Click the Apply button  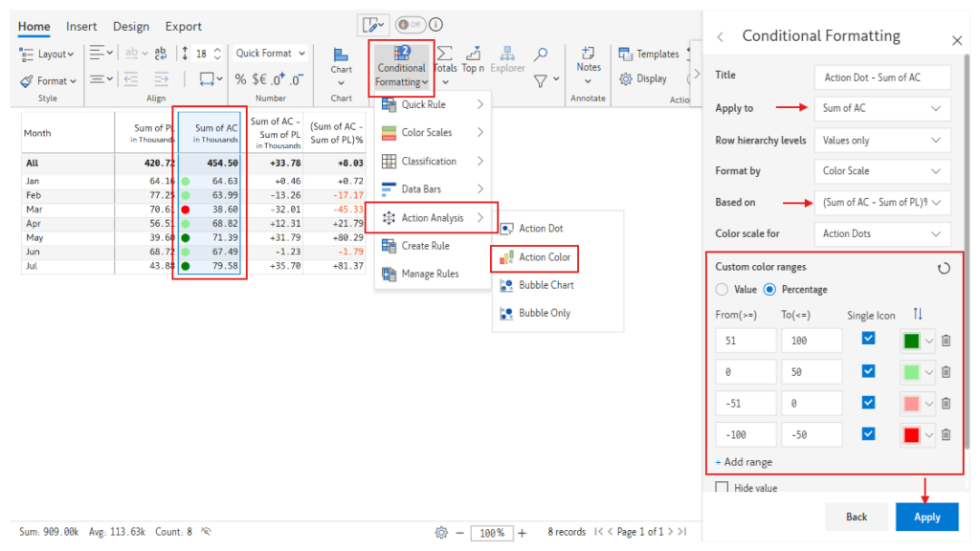[926, 517]
